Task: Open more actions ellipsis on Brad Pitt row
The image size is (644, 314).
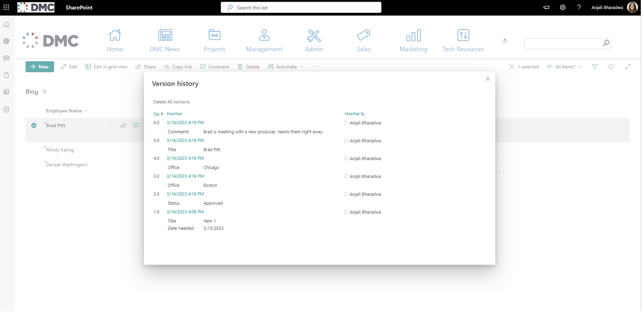Action: tap(112, 126)
